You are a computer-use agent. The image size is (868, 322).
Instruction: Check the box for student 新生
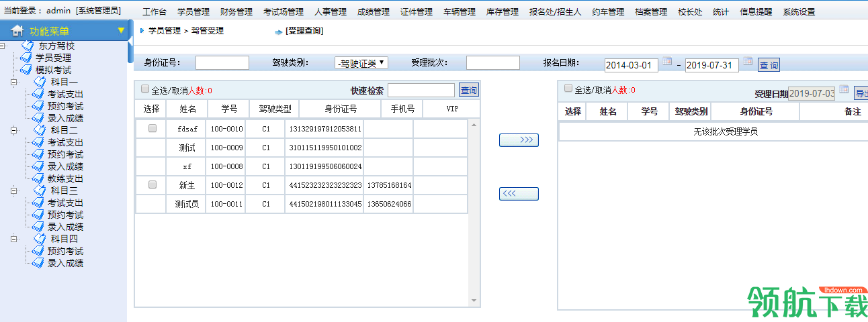click(153, 184)
